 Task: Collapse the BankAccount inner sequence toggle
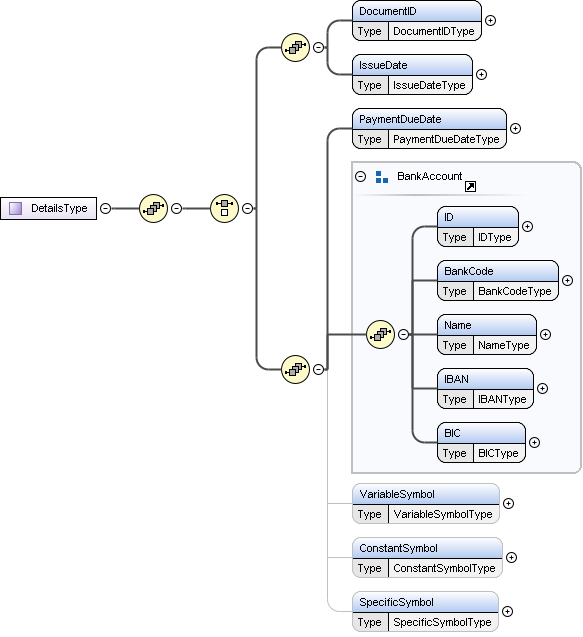click(403, 334)
